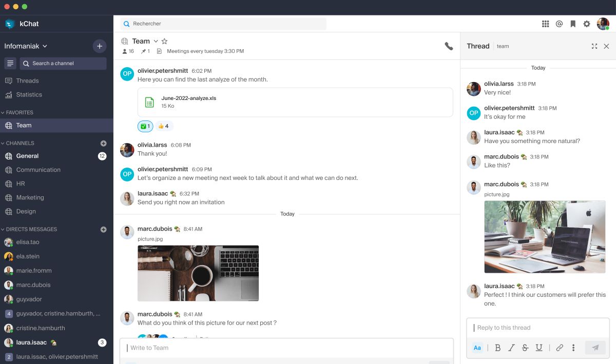Open mentions via the @ icon

point(559,23)
